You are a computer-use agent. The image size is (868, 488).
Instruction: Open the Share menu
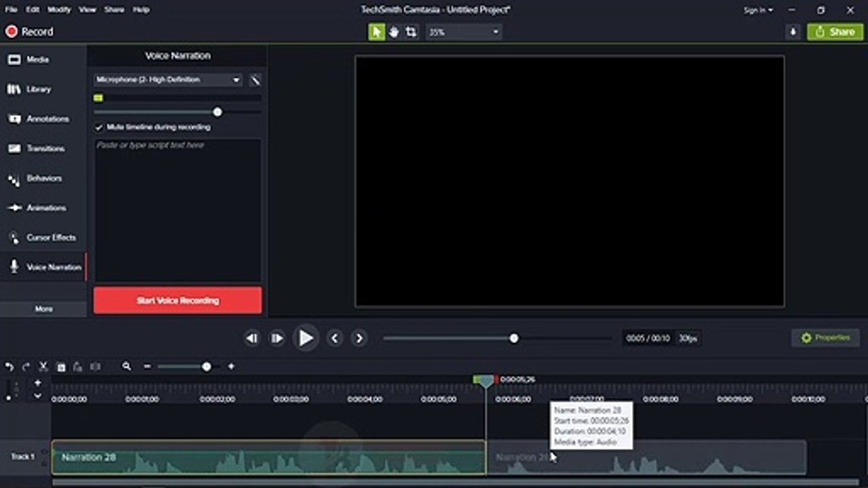coord(114,9)
